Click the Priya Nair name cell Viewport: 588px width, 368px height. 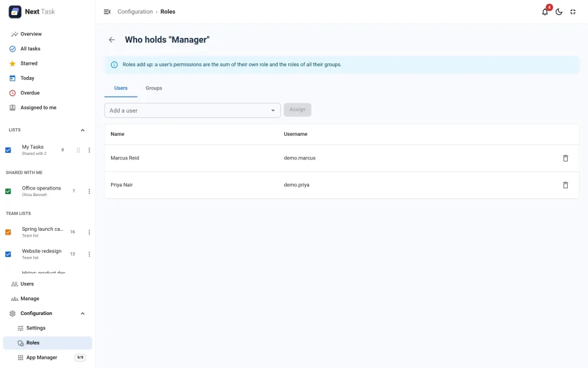click(122, 185)
